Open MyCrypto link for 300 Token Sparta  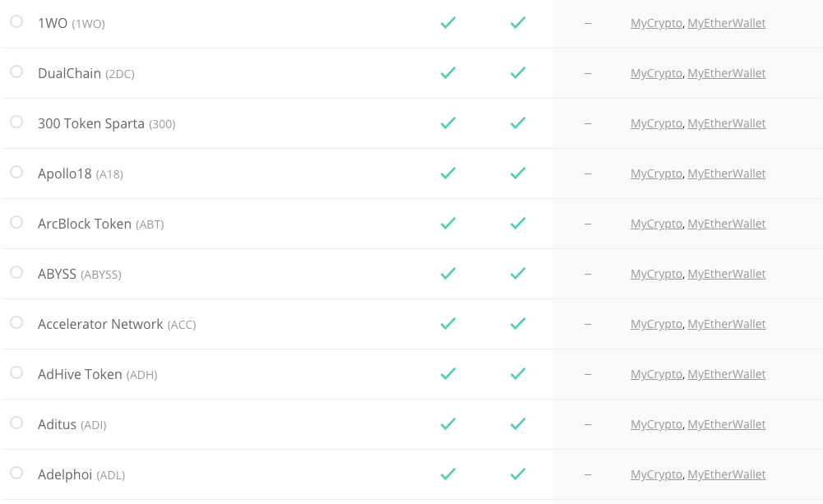pyautogui.click(x=656, y=123)
